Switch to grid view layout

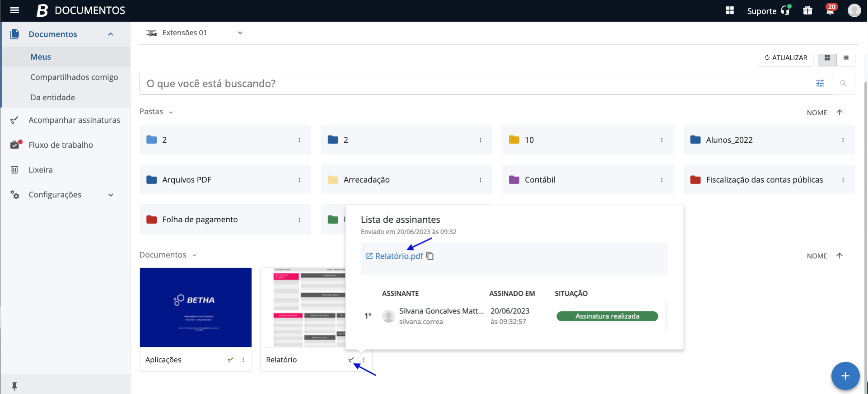click(827, 58)
